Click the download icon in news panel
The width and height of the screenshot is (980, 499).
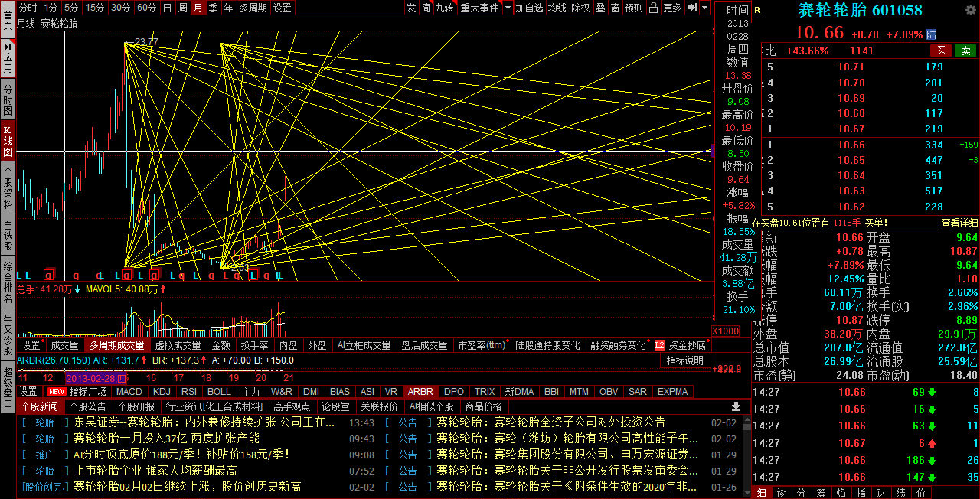(736, 406)
